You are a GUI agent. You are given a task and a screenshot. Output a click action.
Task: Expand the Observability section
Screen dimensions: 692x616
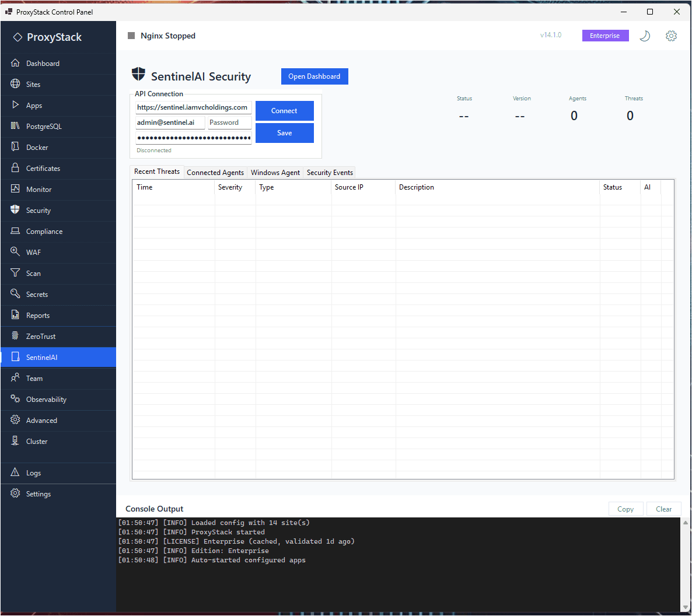[x=15, y=399]
